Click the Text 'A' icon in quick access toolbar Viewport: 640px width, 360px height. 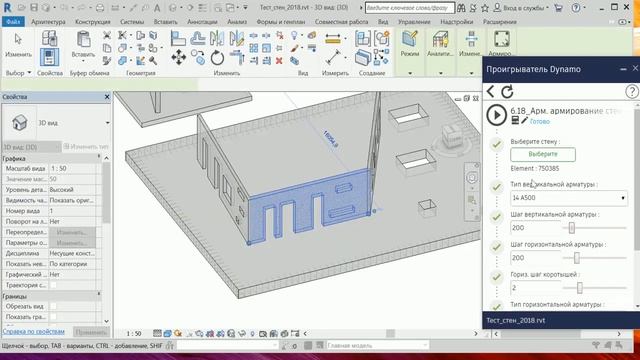tap(157, 7)
